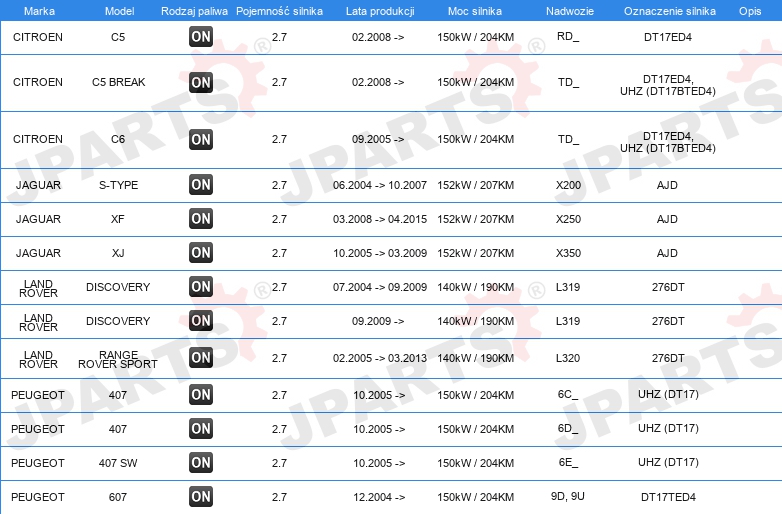The height and width of the screenshot is (514, 782).
Task: Click production date 03.2008 -> 04.2015
Action: click(380, 219)
